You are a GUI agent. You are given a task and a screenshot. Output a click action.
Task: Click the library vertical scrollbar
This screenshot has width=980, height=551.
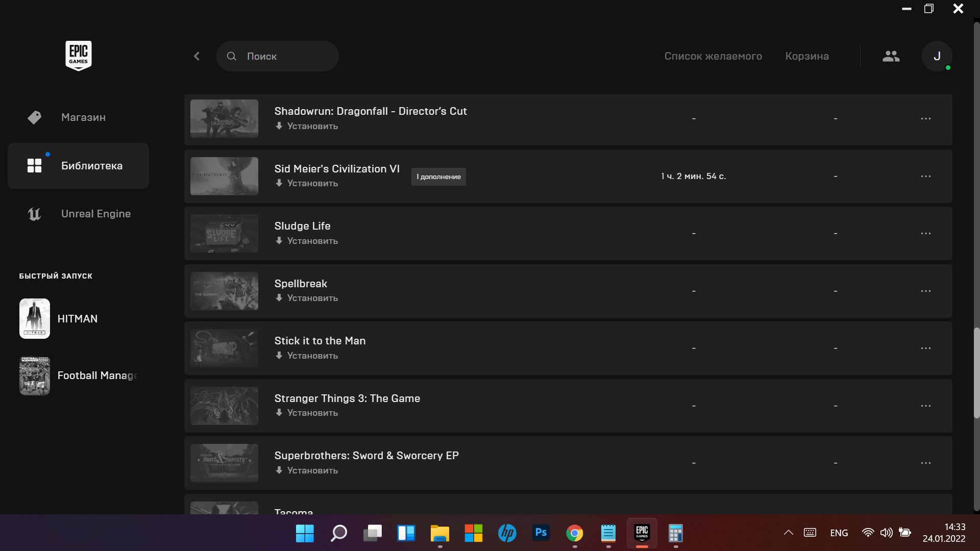pos(976,372)
